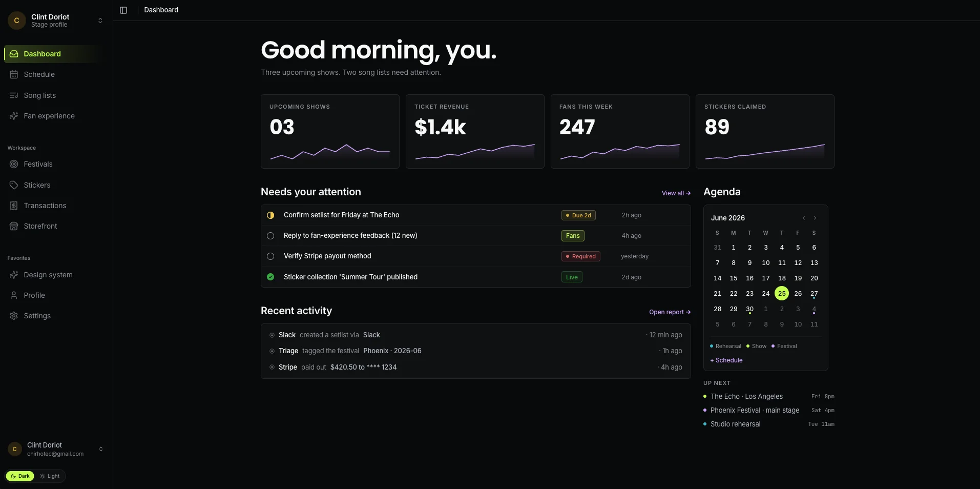Open 'The Echo · Los Angeles' up next

click(x=769, y=397)
